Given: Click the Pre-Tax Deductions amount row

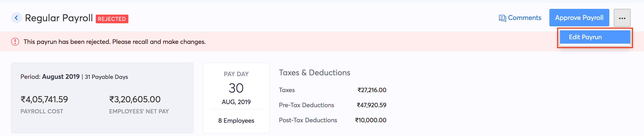Looking at the screenshot, I should pos(332,105).
